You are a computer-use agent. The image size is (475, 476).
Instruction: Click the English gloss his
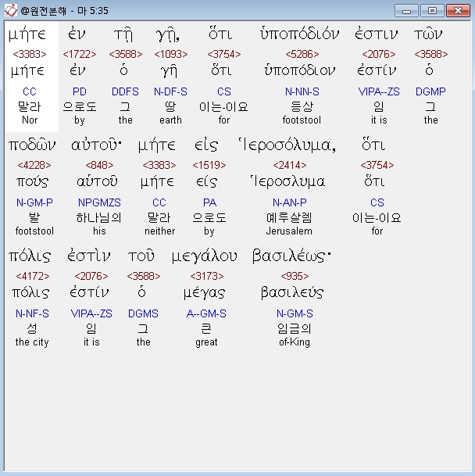pyautogui.click(x=99, y=231)
